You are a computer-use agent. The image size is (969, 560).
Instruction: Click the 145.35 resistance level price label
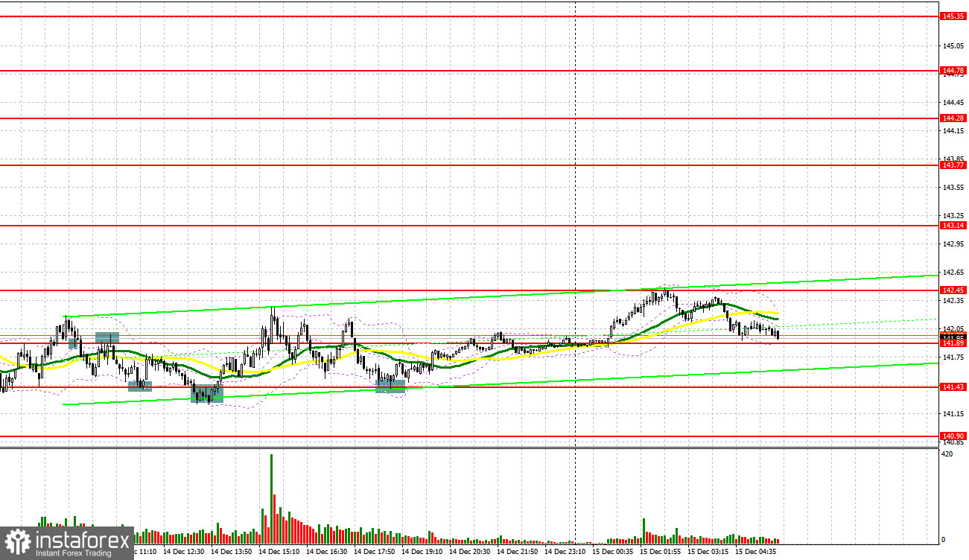pos(953,16)
